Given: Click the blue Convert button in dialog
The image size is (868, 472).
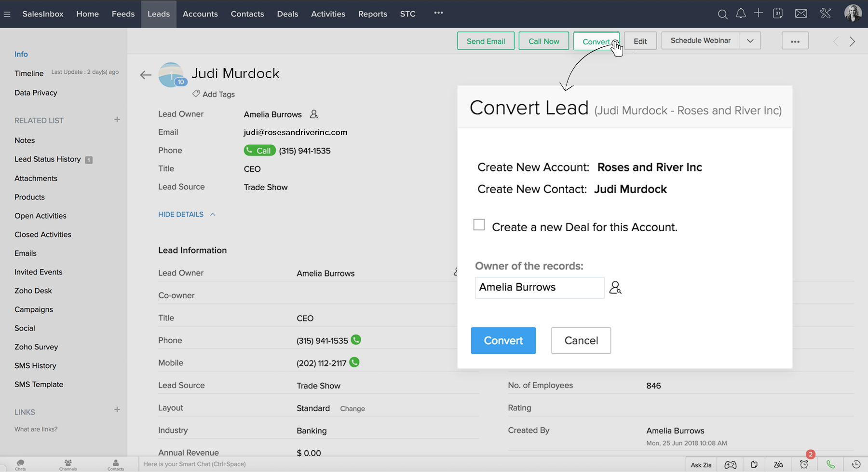Looking at the screenshot, I should tap(503, 340).
